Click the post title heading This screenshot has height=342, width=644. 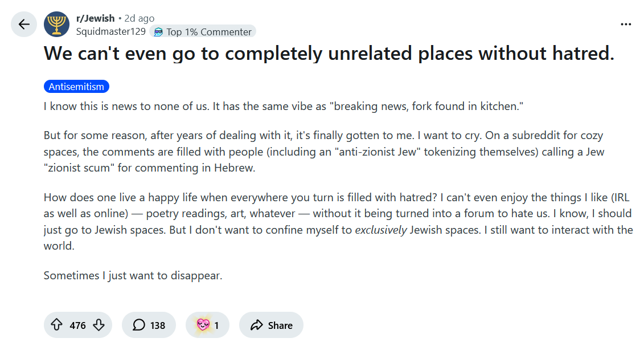pos(329,54)
